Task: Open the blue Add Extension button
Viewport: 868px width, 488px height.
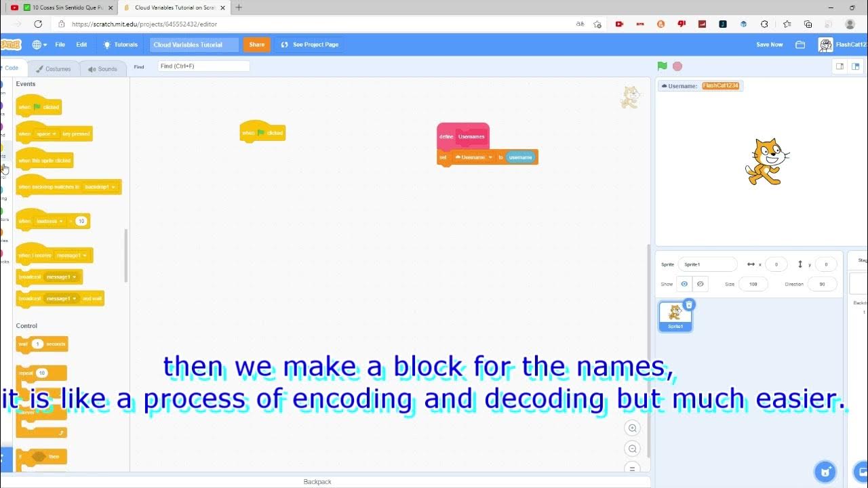Action: tap(5, 459)
